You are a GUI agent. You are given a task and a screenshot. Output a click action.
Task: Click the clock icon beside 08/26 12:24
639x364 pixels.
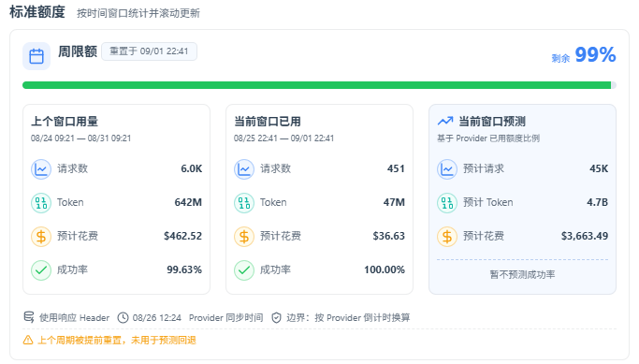point(123,317)
